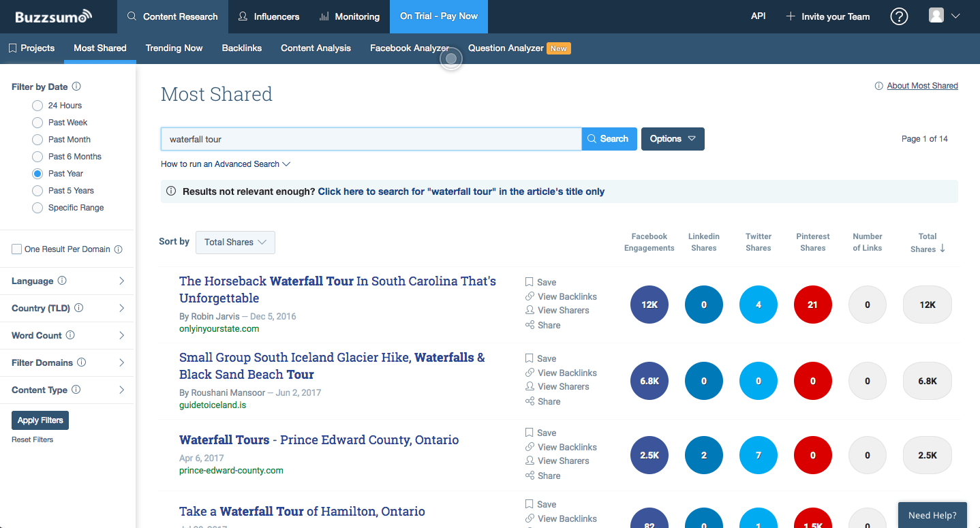The image size is (980, 528).
Task: Click the Twitter 4 circle for Horseback article
Action: 759,305
